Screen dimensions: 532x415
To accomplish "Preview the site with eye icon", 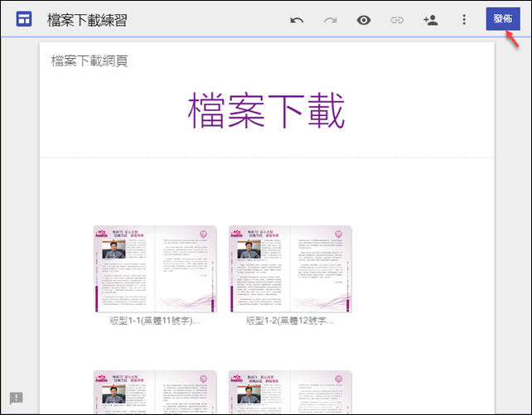I will point(364,21).
